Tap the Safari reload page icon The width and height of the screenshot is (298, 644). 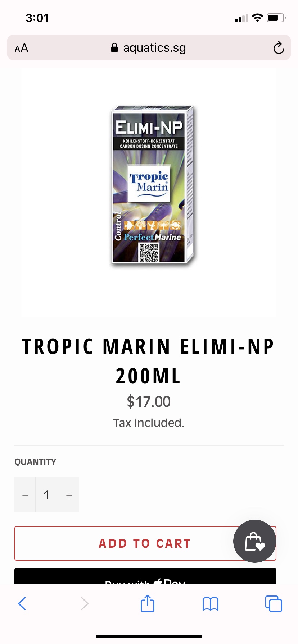[x=279, y=48]
